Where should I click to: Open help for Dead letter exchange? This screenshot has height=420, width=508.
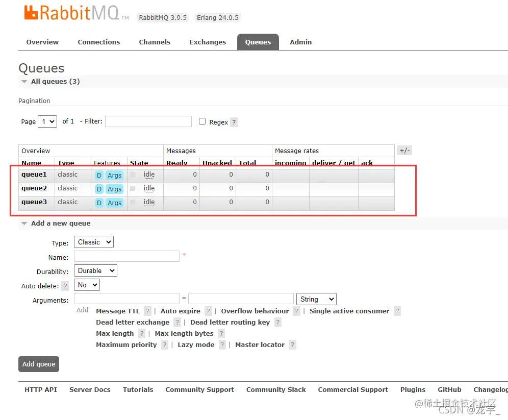pyautogui.click(x=177, y=323)
